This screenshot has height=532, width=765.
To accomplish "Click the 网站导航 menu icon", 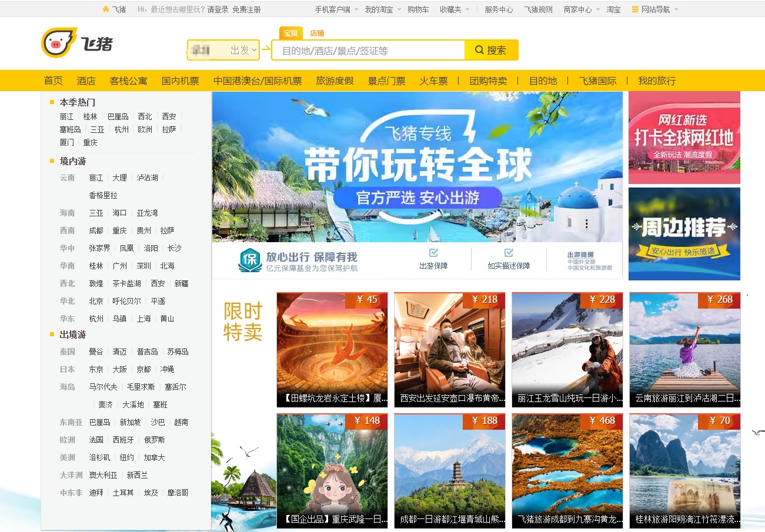I will (x=635, y=9).
